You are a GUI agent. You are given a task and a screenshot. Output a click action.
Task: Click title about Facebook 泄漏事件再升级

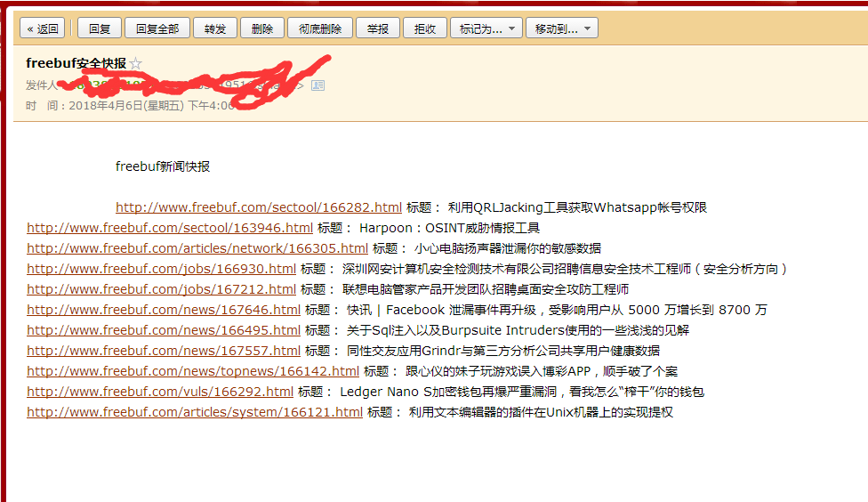tap(557, 310)
